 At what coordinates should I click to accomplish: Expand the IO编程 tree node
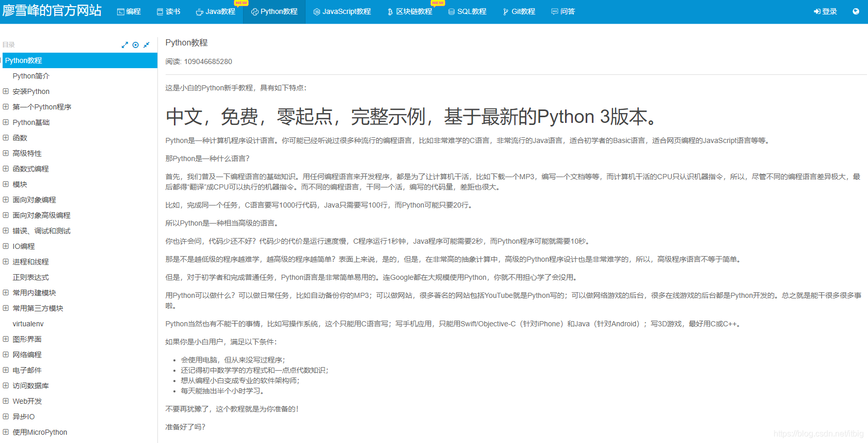point(6,246)
